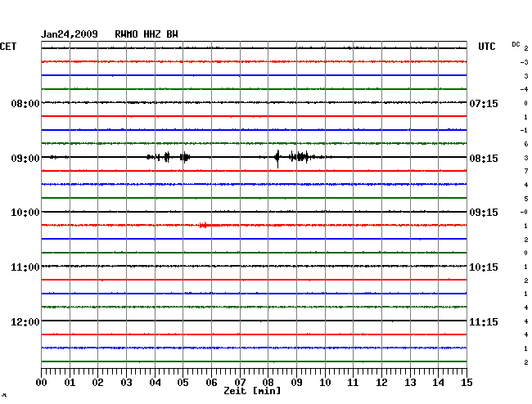Select the DC value -4
This screenshot has width=532, height=404.
coord(524,89)
